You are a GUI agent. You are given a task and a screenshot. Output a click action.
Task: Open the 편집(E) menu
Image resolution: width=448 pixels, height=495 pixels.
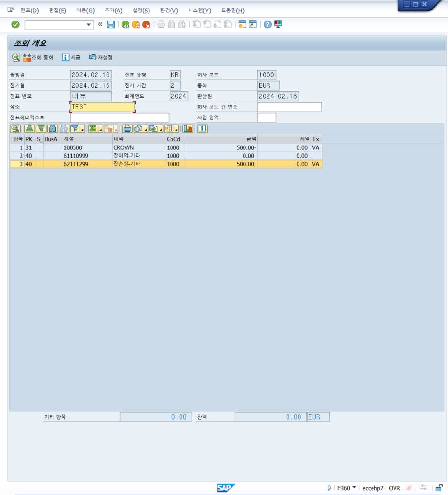click(57, 11)
